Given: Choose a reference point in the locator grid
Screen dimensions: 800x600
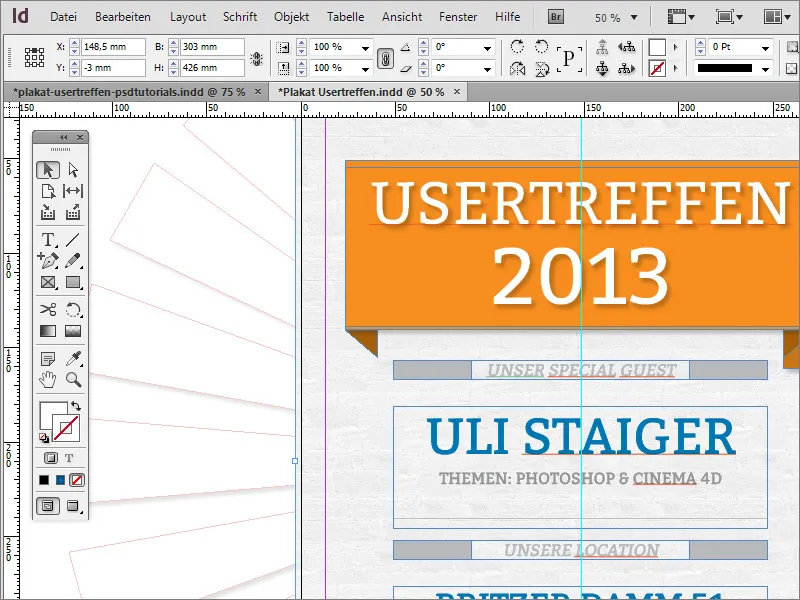Looking at the screenshot, I should coord(34,58).
